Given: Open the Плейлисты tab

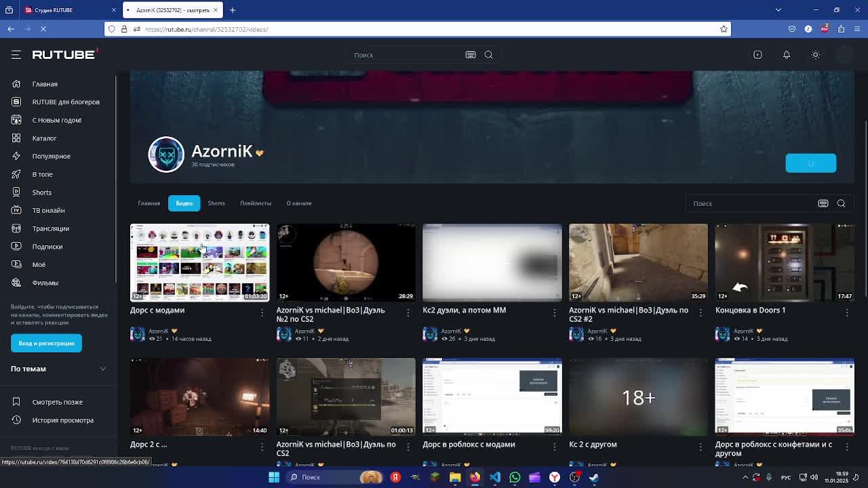Looking at the screenshot, I should (x=256, y=203).
